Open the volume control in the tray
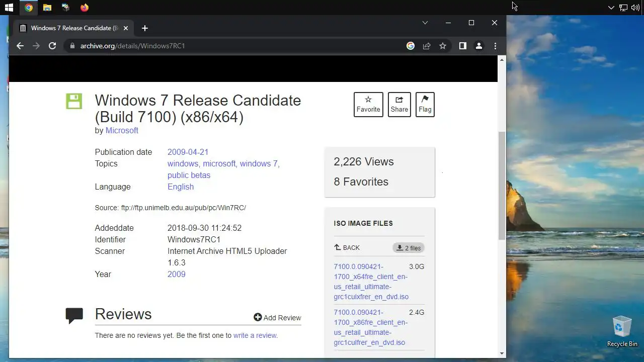The height and width of the screenshot is (362, 644). coord(635,8)
